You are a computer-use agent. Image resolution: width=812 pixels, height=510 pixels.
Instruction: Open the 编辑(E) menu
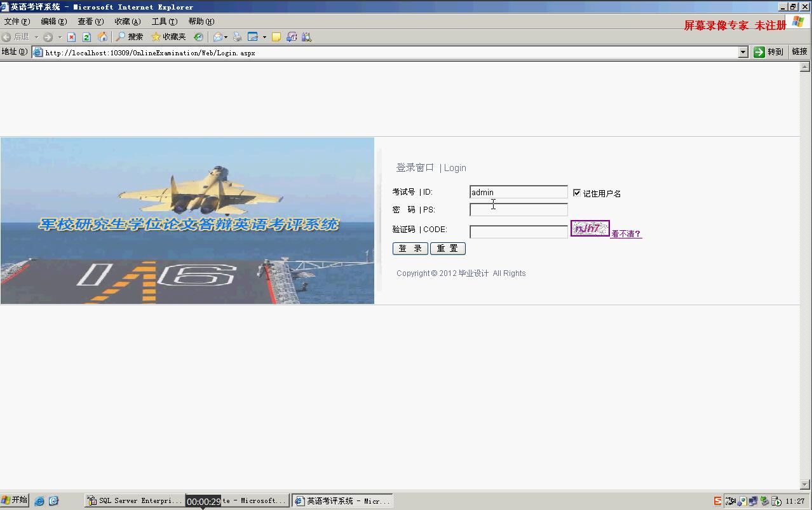[54, 22]
